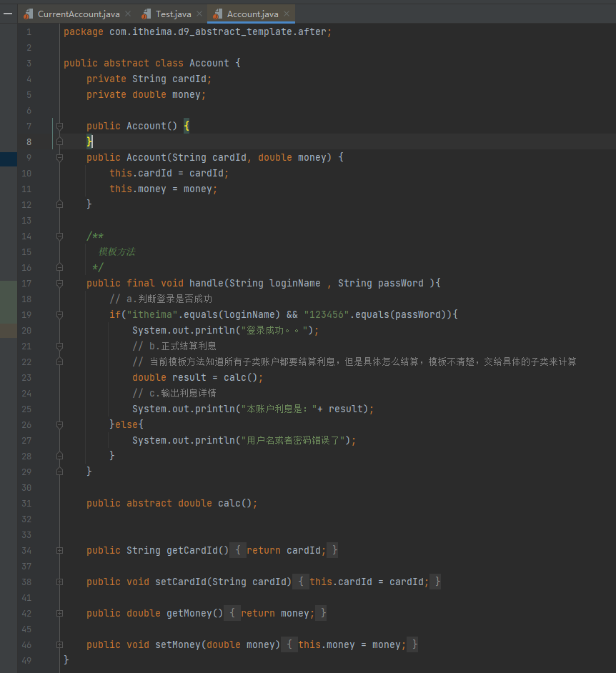Collapse the handle method fold at line 17
Image resolution: width=616 pixels, height=673 pixels.
[x=59, y=284]
